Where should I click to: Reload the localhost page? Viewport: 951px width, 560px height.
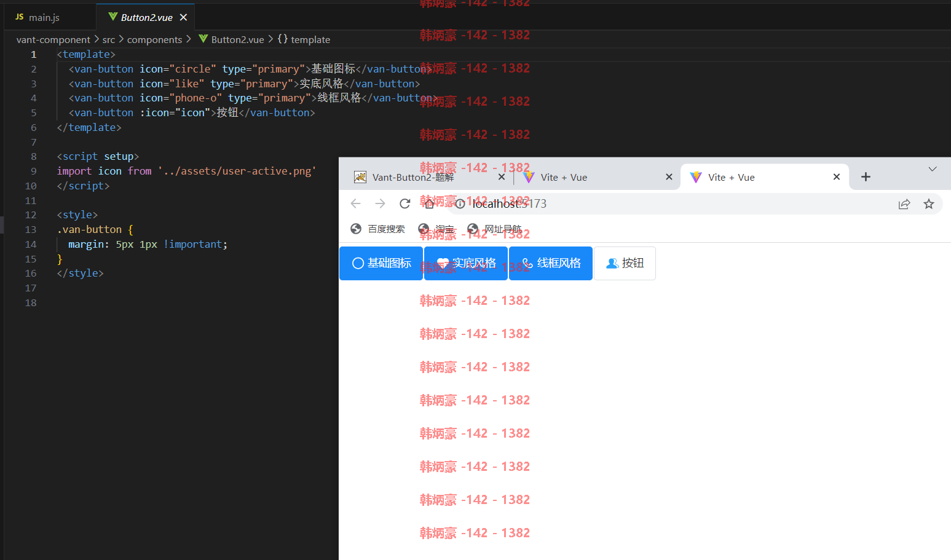point(404,203)
